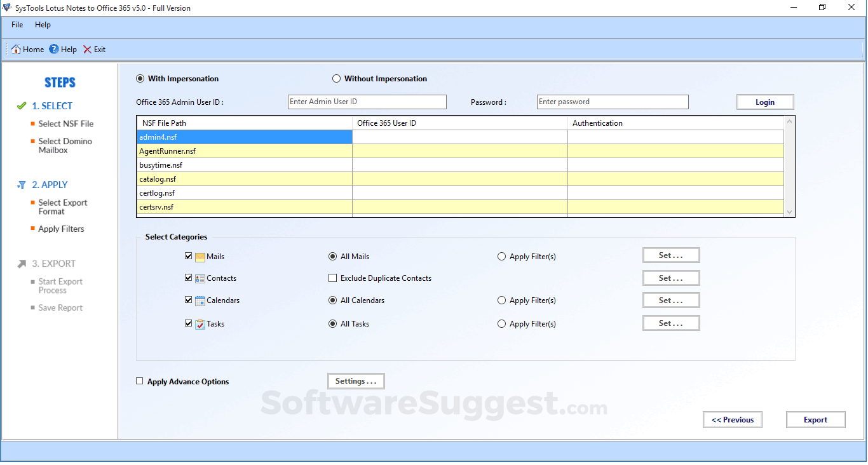Click the NSF list scrollbar down arrow
Screen dimensions: 868x465
(x=790, y=212)
